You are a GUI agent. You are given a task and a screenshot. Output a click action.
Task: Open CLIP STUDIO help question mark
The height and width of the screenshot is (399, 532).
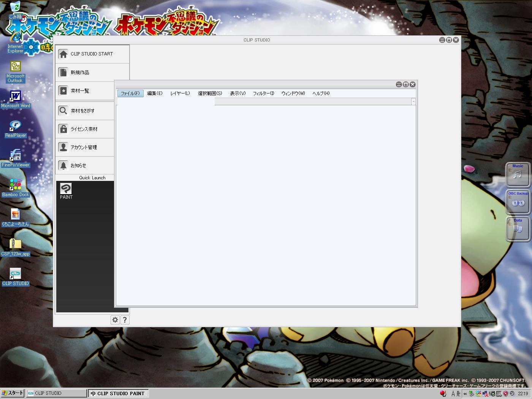click(125, 320)
